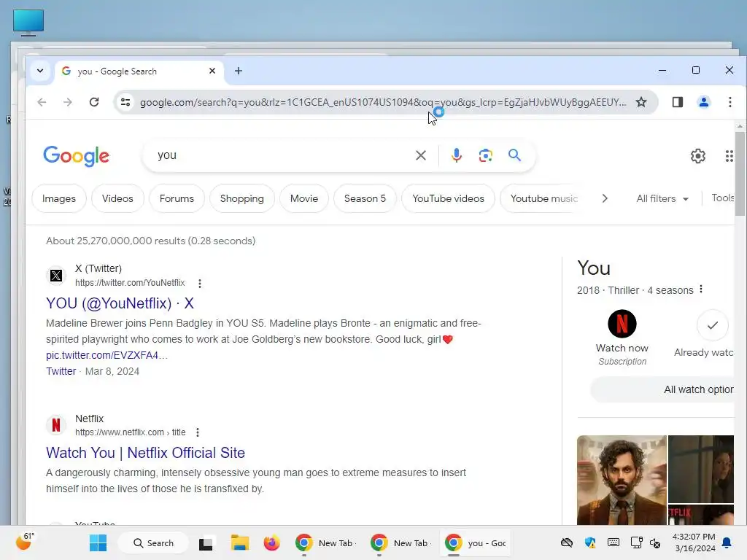Click the X (Twitter) favicon
The image size is (747, 560).
(x=56, y=275)
